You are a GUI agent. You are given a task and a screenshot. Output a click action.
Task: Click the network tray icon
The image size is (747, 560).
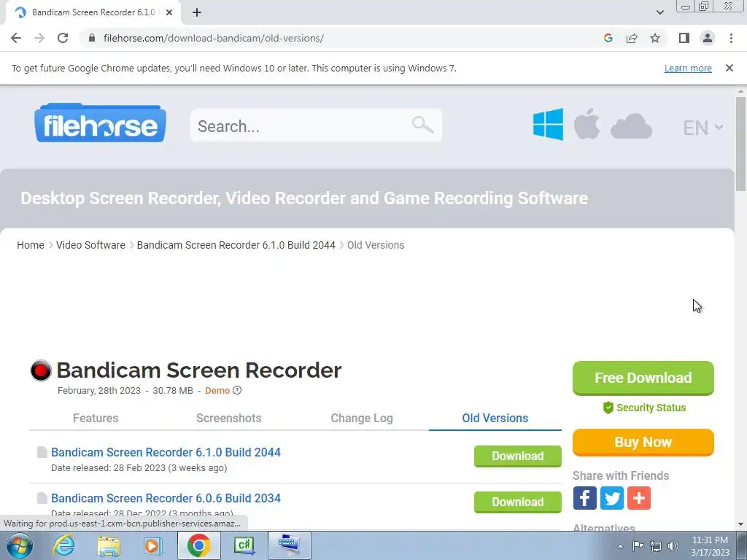pos(656,545)
